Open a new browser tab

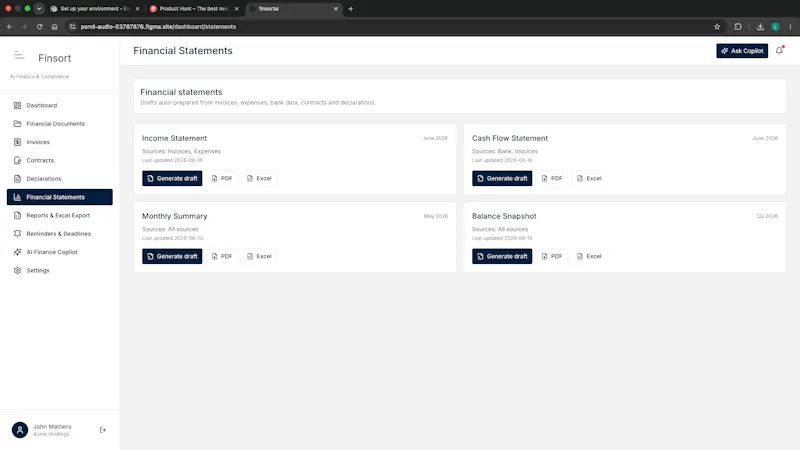pyautogui.click(x=351, y=9)
